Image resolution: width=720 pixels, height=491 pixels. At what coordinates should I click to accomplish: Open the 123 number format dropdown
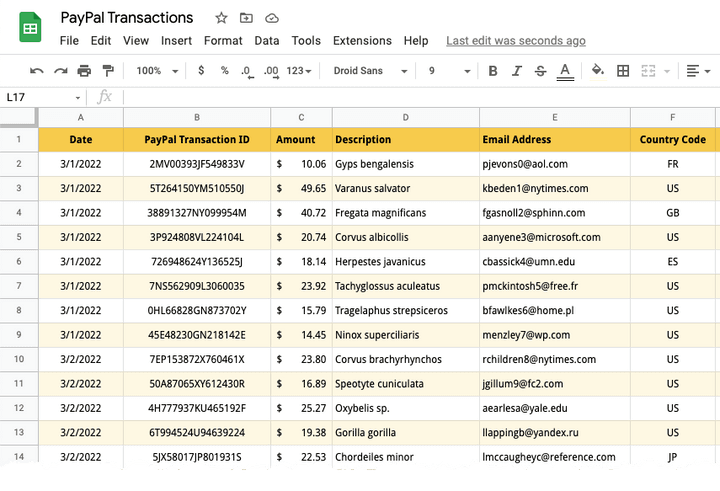(x=299, y=71)
